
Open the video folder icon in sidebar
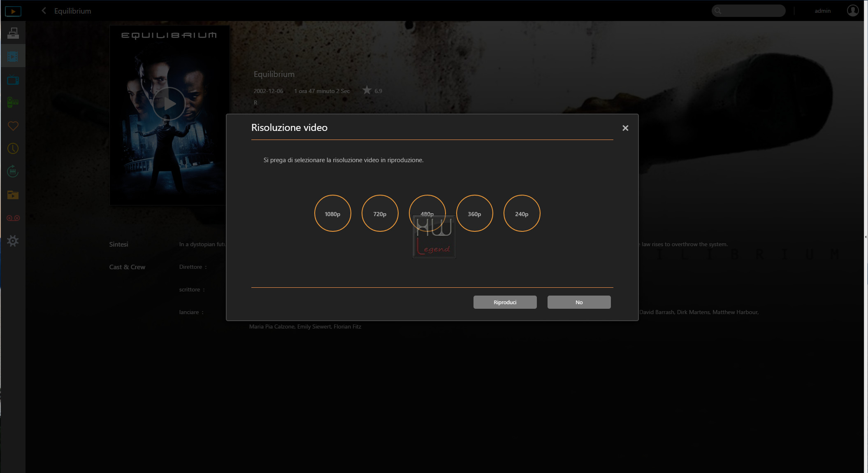coord(13,195)
